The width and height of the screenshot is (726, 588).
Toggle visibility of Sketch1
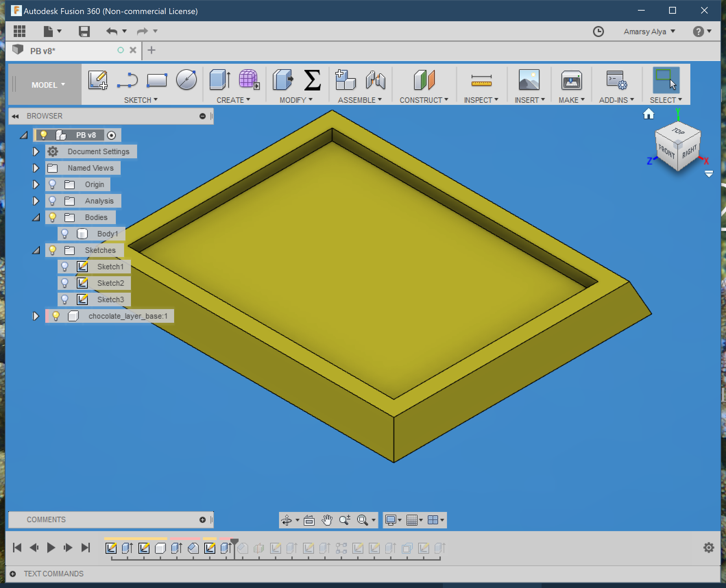(x=66, y=266)
